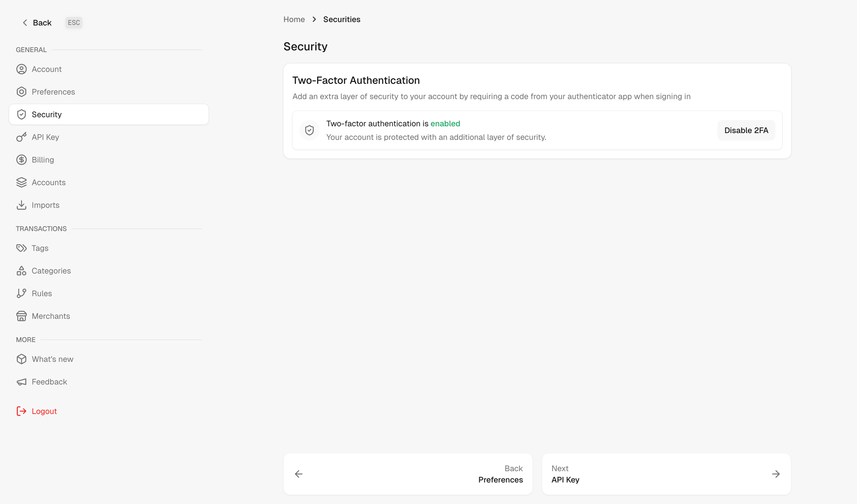The height and width of the screenshot is (504, 857).
Task: Disable 2FA using the button
Action: 746,130
